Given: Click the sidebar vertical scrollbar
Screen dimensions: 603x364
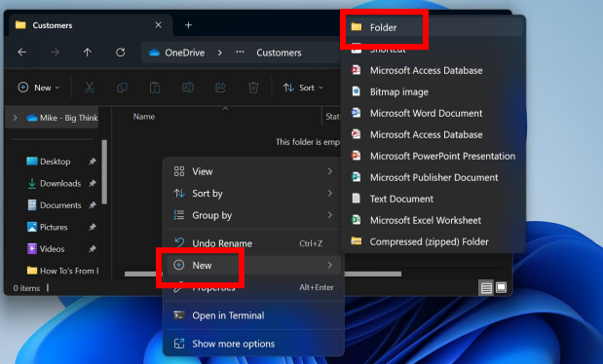Looking at the screenshot, I should (x=104, y=172).
